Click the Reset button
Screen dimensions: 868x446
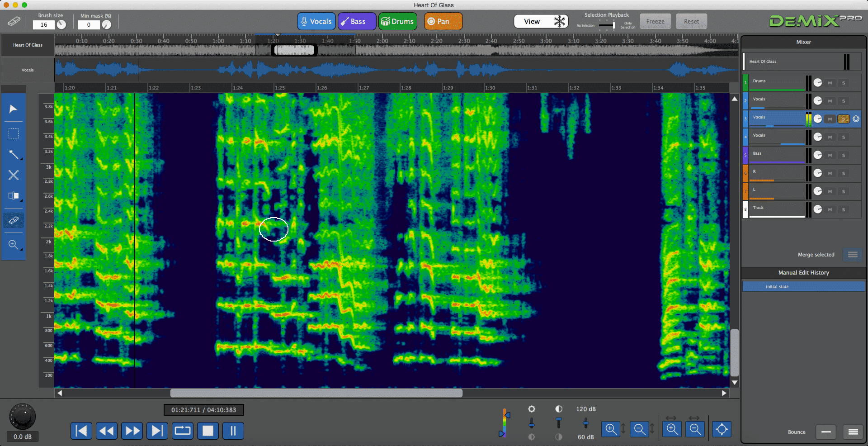tap(691, 21)
